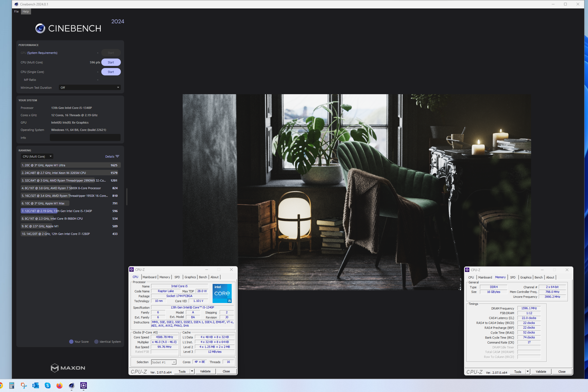The height and width of the screenshot is (392, 588).
Task: Click the Your Score legend dot
Action: tap(71, 342)
